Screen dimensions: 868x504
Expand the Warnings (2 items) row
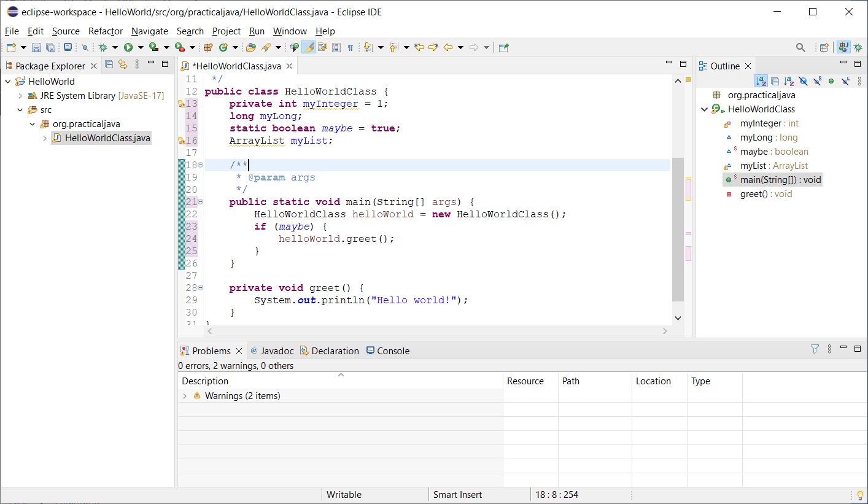[x=185, y=396]
